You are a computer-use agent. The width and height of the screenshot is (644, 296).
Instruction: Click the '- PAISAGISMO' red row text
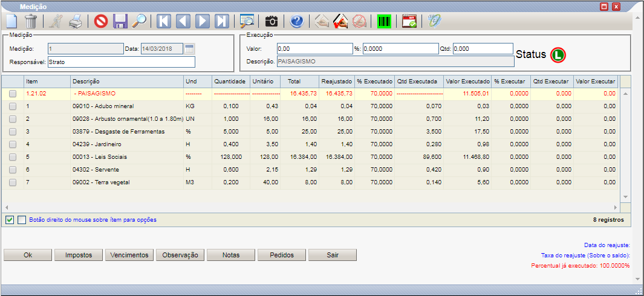[96, 94]
